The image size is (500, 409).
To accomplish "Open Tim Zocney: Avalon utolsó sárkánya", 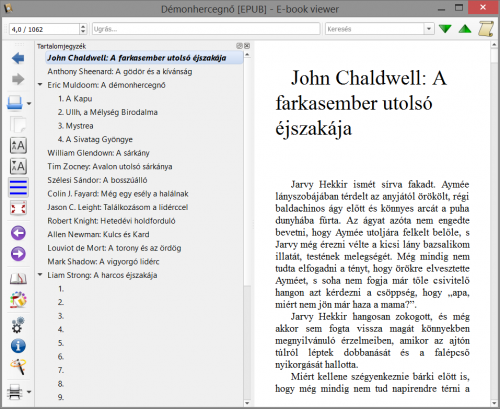I will point(110,166).
